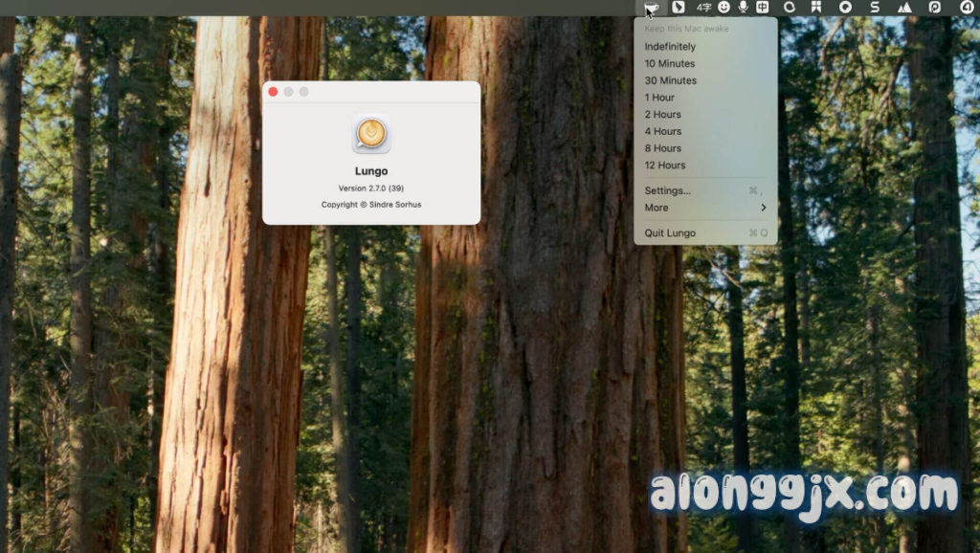
Task: Pick the 2 Hours option
Action: pos(663,115)
